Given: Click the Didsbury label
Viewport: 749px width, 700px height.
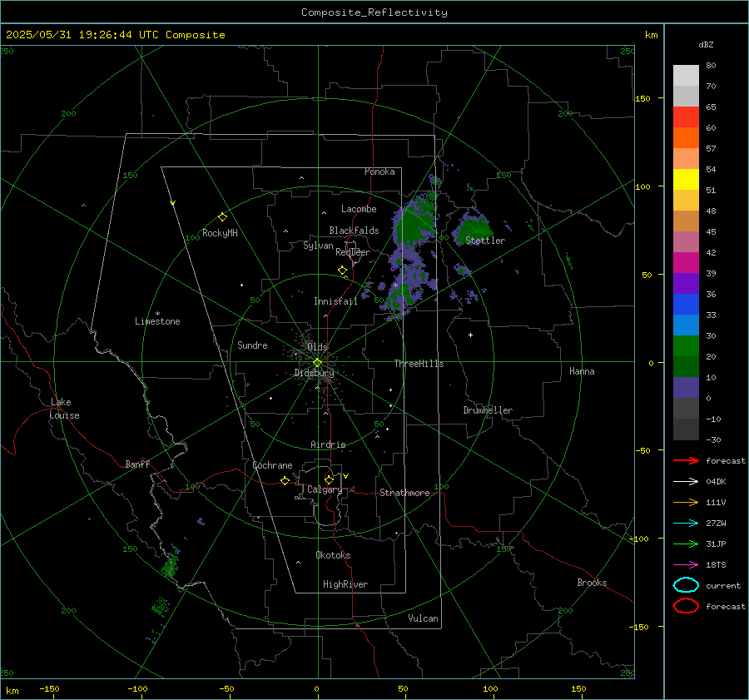Looking at the screenshot, I should 314,373.
